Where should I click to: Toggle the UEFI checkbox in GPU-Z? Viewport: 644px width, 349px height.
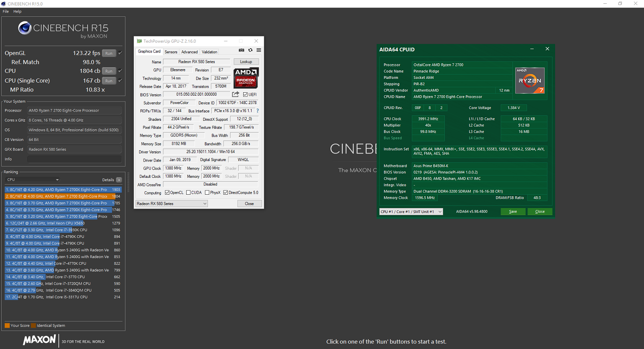245,94
